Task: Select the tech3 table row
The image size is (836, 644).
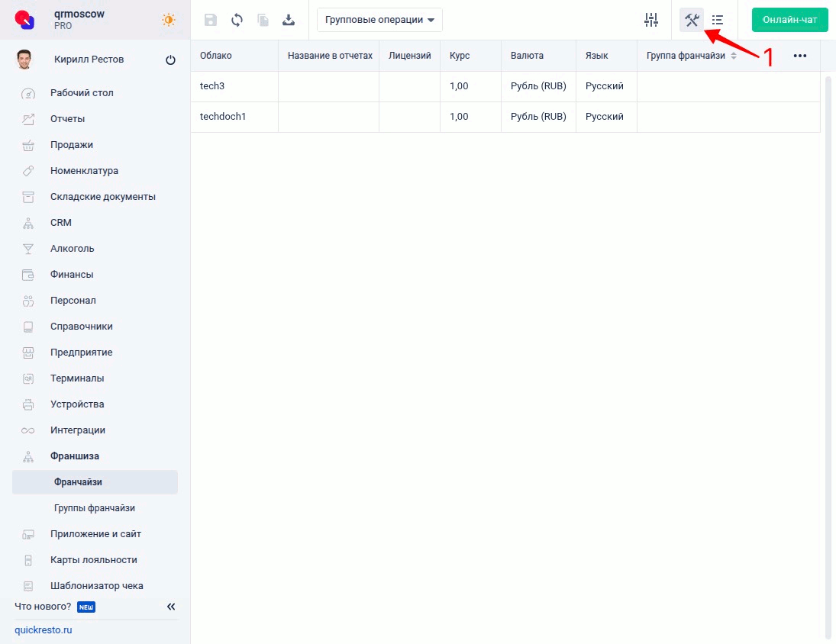Action: pos(505,86)
